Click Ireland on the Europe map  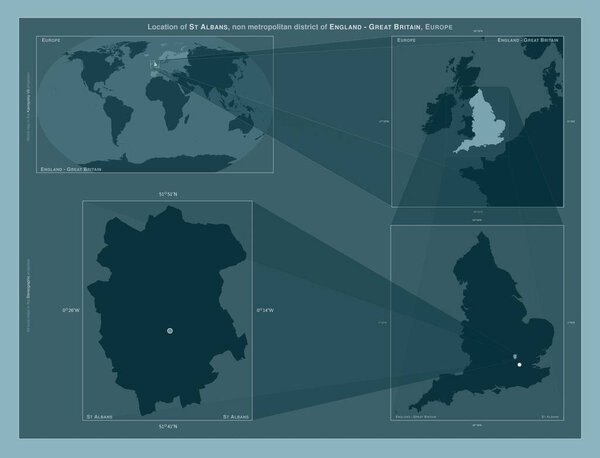(x=440, y=113)
